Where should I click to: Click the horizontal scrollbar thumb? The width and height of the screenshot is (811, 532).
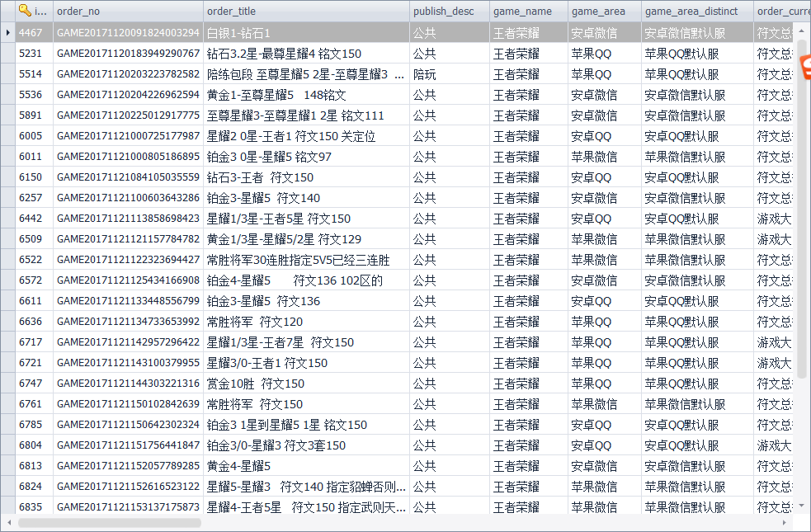point(110,523)
